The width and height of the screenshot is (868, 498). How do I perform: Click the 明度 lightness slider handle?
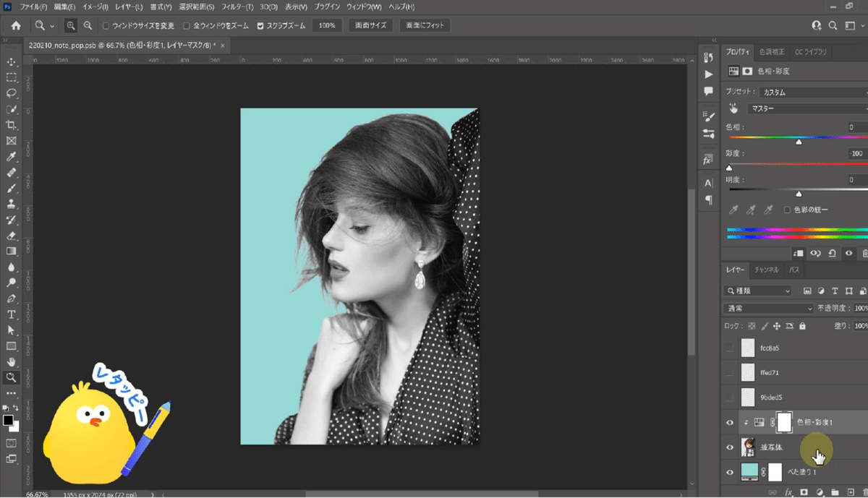(x=799, y=194)
